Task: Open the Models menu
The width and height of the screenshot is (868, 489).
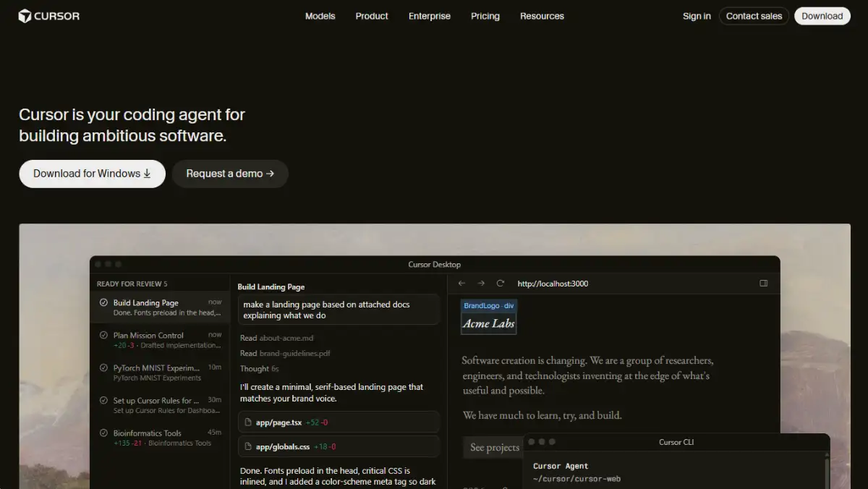Action: click(320, 16)
